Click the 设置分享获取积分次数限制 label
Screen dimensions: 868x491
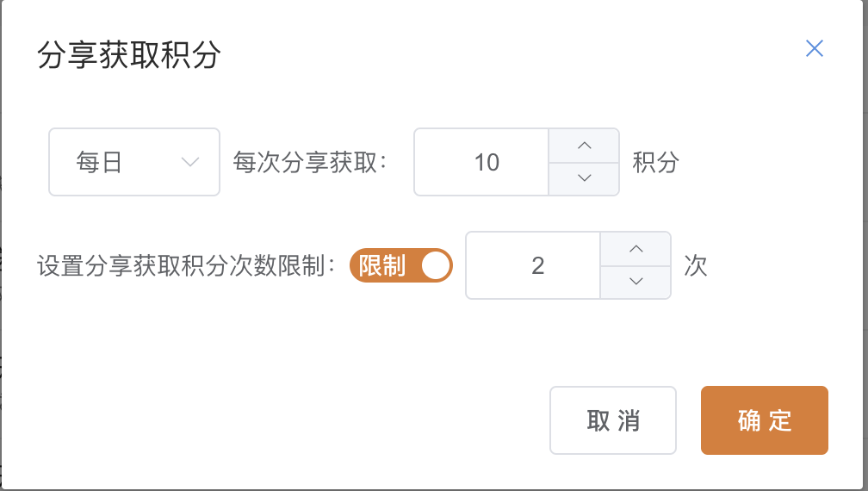pyautogui.click(x=187, y=266)
